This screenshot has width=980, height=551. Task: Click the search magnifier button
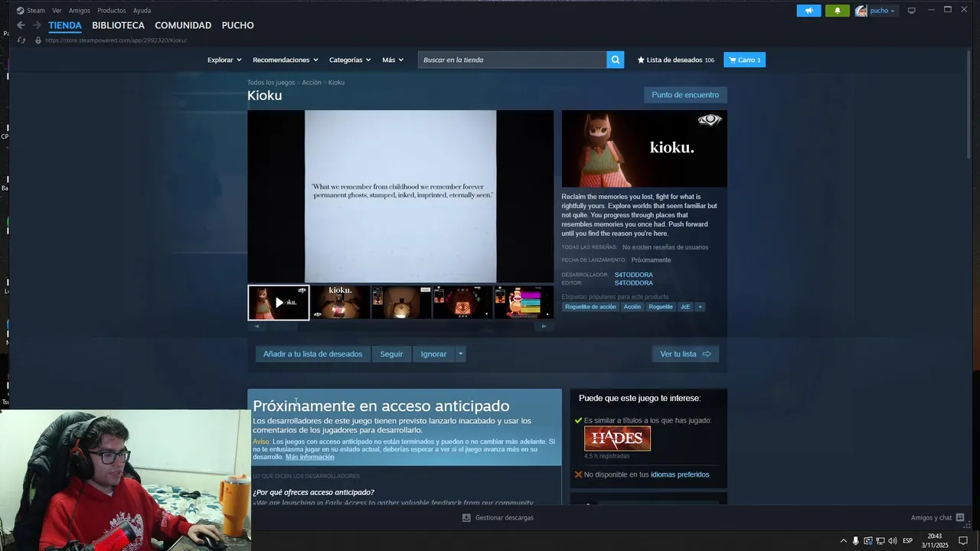616,60
